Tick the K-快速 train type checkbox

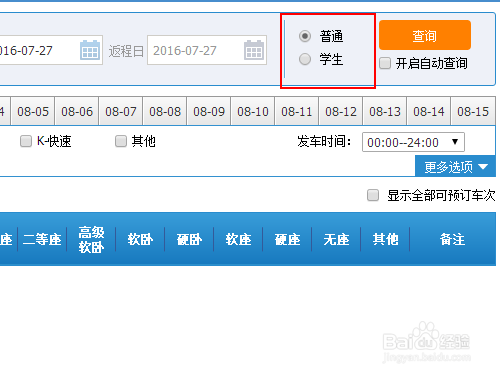26,141
